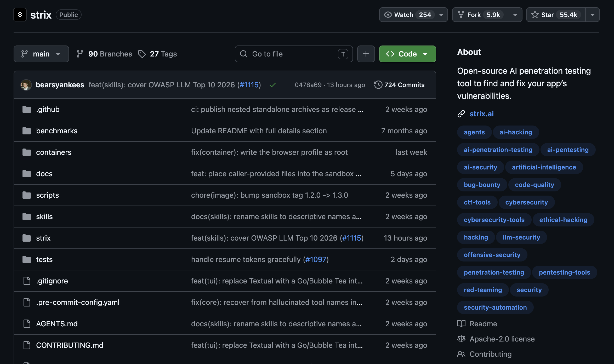Click the scripts folder icon
This screenshot has width=614, height=364.
[x=27, y=195]
